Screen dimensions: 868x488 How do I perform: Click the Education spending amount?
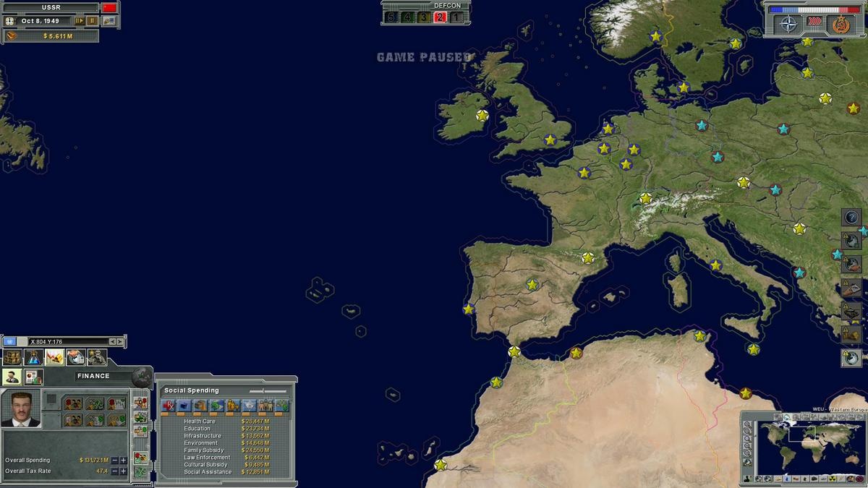tap(255, 429)
